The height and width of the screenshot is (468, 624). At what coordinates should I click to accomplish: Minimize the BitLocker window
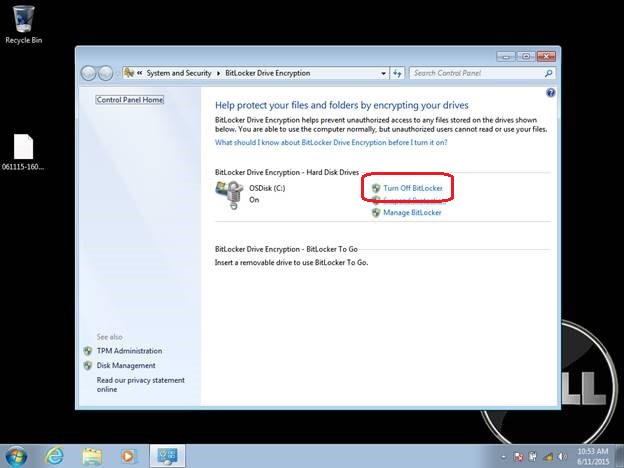[506, 57]
